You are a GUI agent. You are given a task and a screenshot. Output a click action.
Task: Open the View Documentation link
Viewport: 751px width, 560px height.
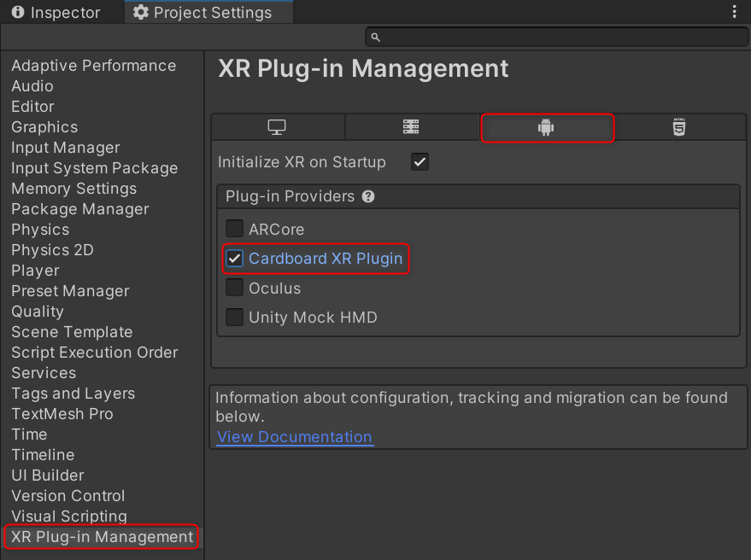pos(295,437)
